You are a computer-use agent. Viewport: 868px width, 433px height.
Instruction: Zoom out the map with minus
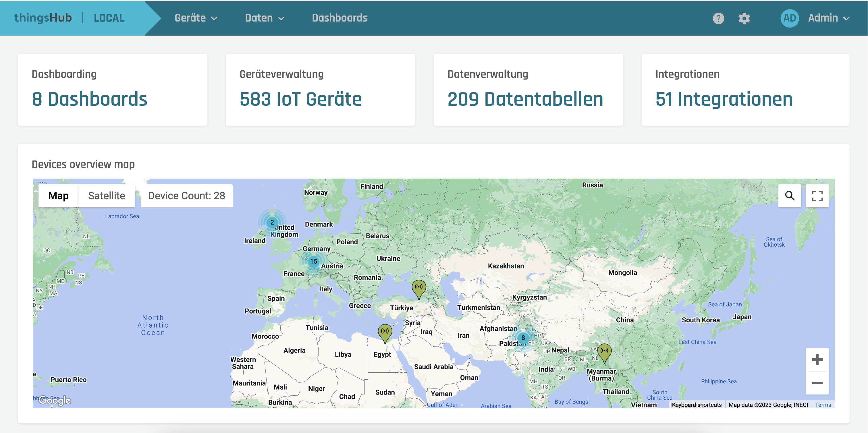tap(817, 383)
